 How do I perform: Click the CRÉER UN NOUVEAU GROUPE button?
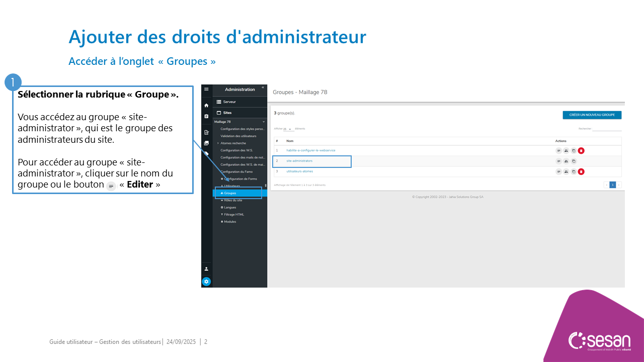point(592,115)
